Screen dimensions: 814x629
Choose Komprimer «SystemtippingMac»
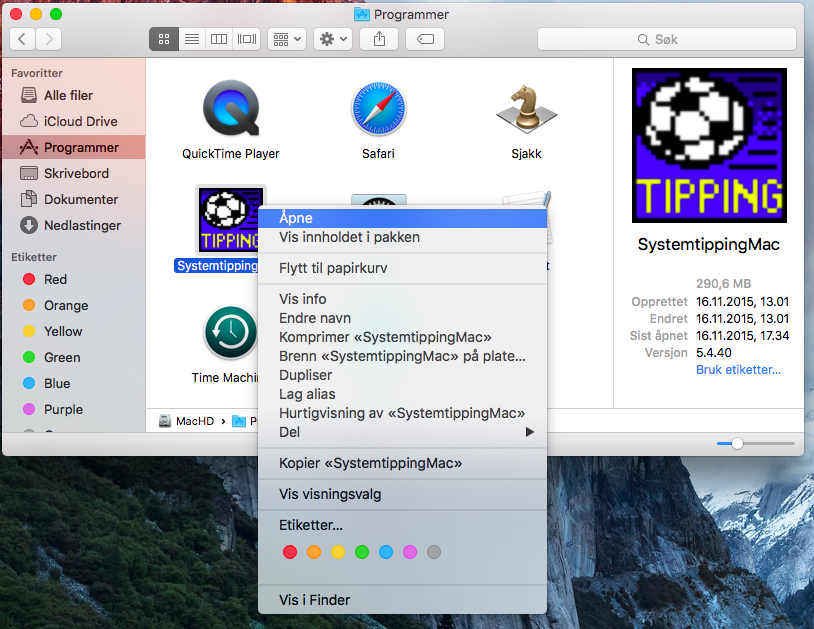pos(402,337)
